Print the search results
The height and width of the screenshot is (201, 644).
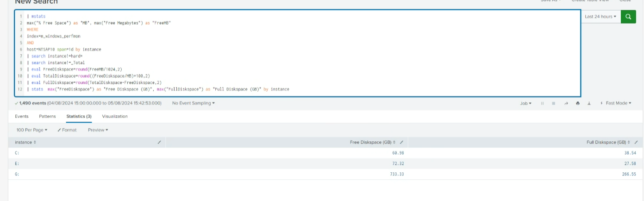pos(577,103)
